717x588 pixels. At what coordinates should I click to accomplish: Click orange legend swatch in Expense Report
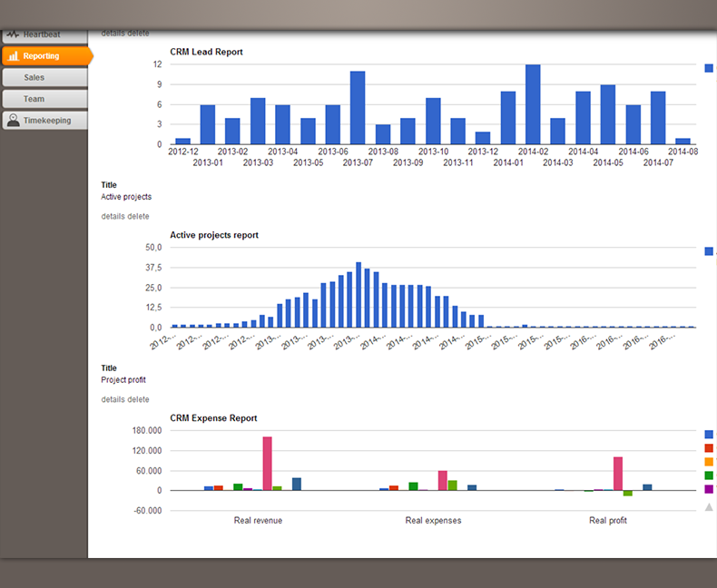709,462
